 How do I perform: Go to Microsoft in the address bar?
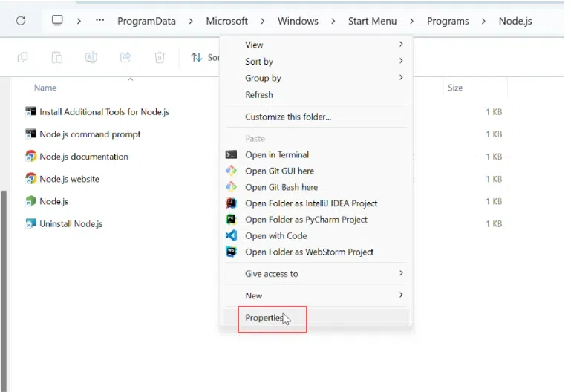point(227,21)
